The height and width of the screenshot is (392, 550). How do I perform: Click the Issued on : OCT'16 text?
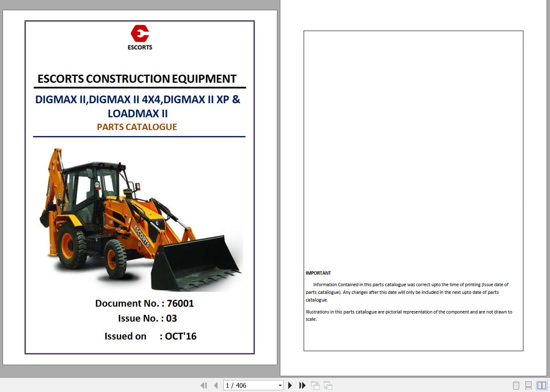coord(150,336)
